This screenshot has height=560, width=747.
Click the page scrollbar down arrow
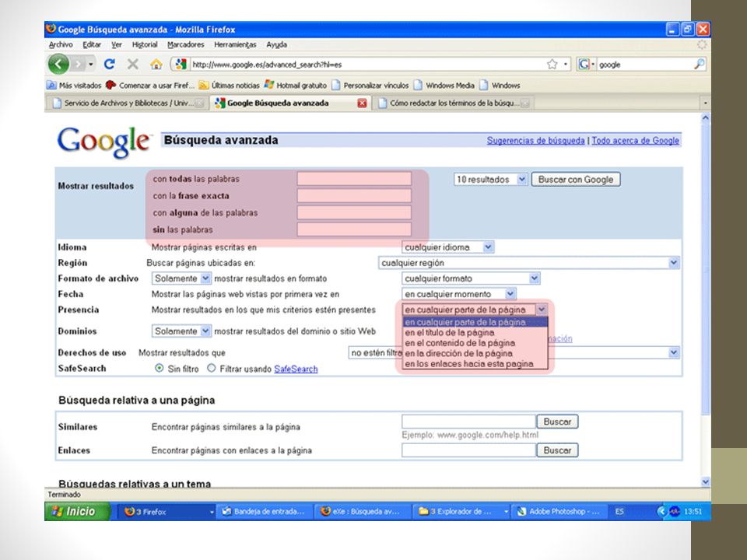[x=706, y=482]
